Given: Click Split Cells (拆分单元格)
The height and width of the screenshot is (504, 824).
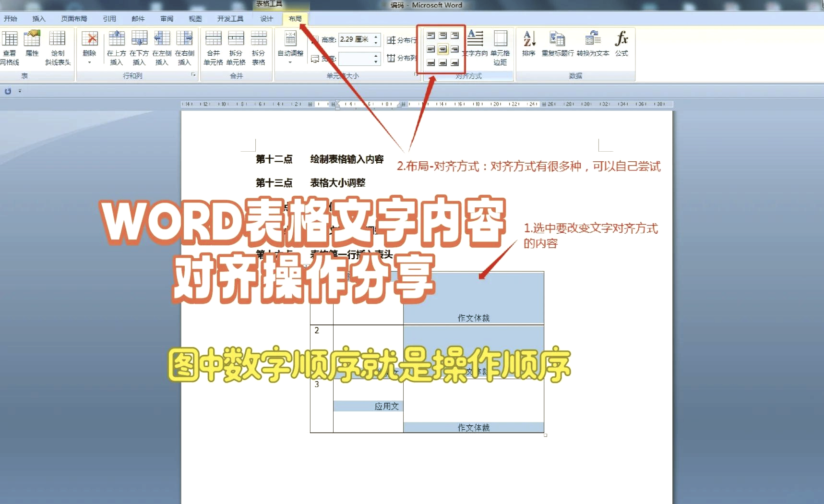Looking at the screenshot, I should point(236,48).
